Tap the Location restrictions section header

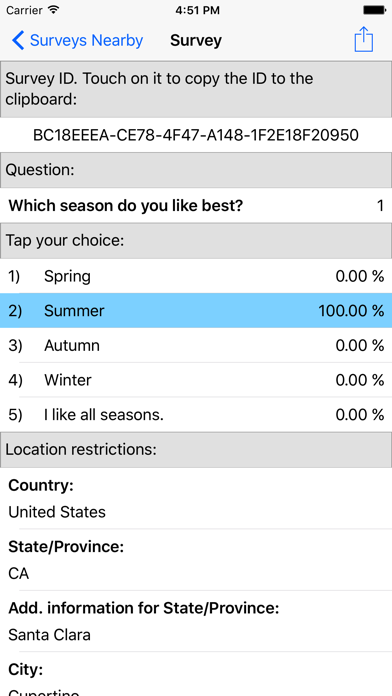pyautogui.click(x=196, y=450)
